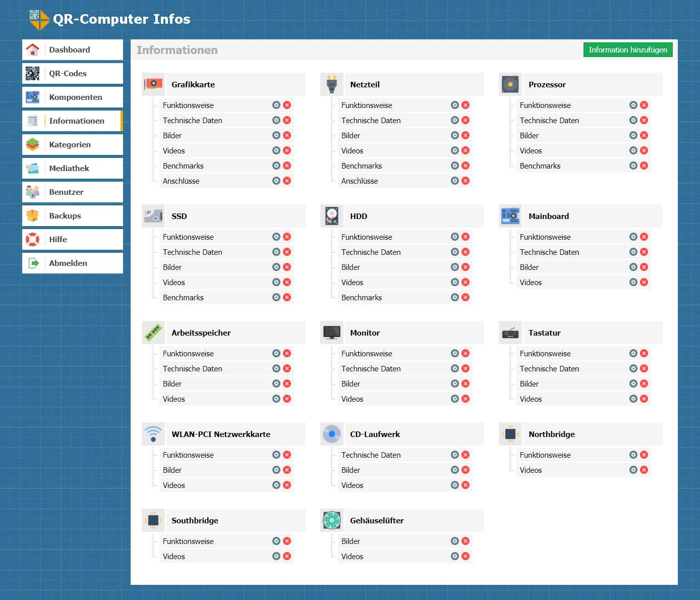
Task: Click the Northbridge heading text
Action: pos(552,434)
